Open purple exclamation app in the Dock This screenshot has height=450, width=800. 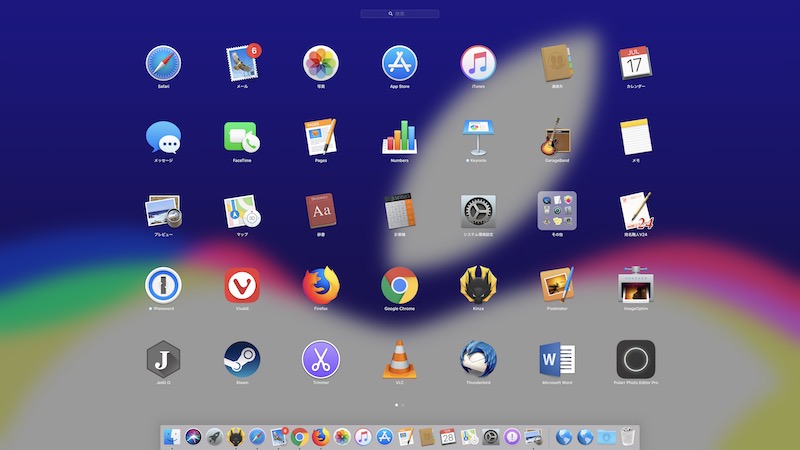tap(512, 437)
